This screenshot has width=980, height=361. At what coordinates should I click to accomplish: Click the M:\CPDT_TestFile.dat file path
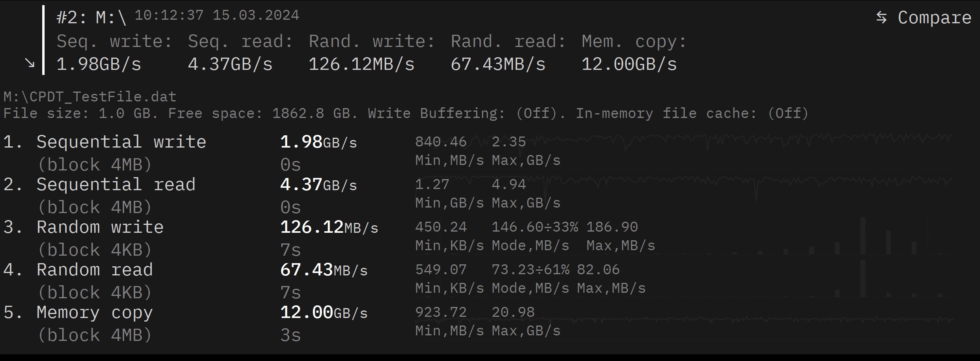[x=90, y=97]
